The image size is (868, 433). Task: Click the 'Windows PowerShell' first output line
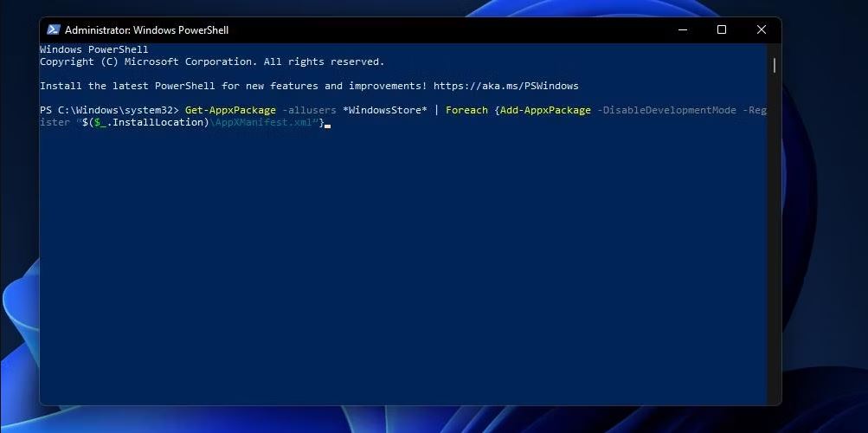(x=94, y=49)
